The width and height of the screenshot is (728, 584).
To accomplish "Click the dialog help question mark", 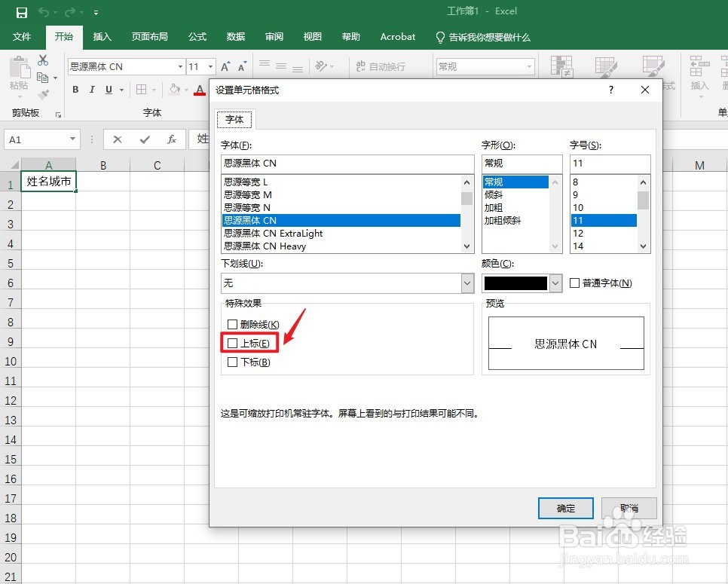I will tap(611, 90).
